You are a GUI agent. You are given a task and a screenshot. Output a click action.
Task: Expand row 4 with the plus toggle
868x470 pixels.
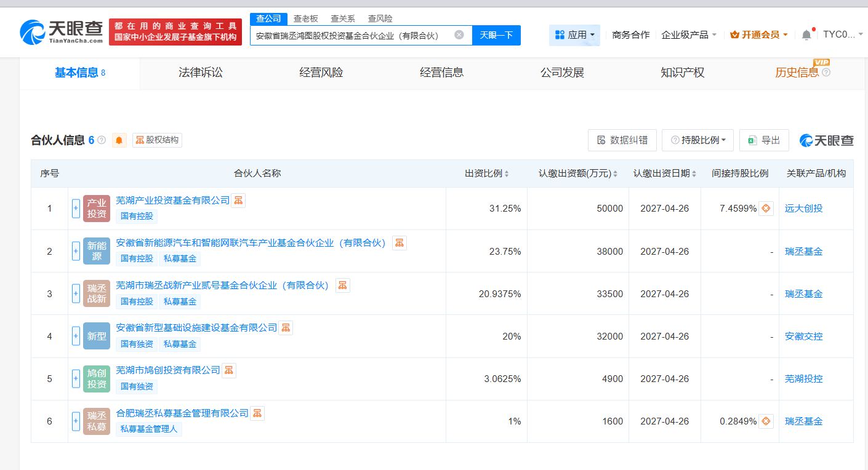coord(76,337)
